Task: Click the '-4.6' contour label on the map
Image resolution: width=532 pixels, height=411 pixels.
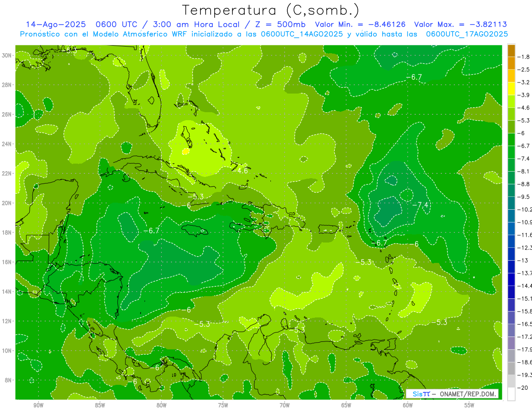Action: pos(240,170)
